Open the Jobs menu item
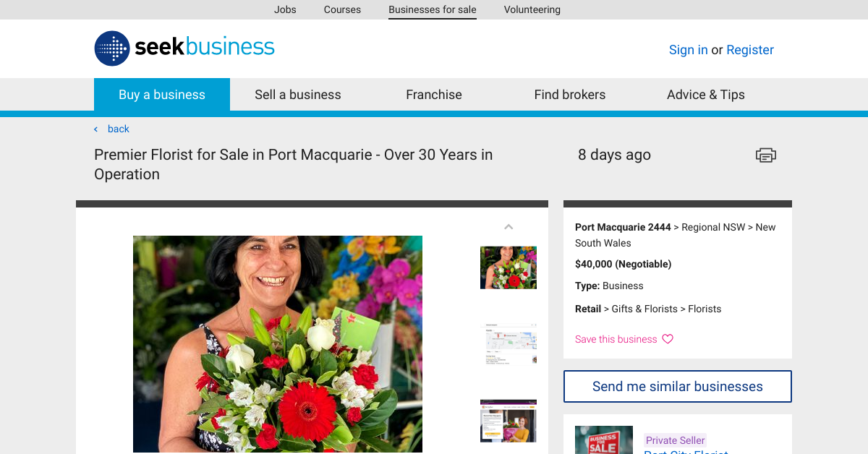868x454 pixels. (285, 9)
